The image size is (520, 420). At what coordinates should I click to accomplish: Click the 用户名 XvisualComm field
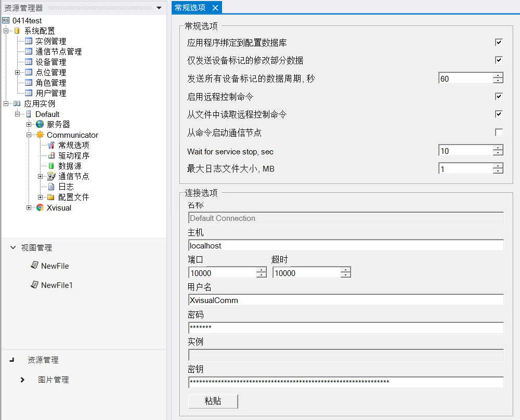point(346,300)
